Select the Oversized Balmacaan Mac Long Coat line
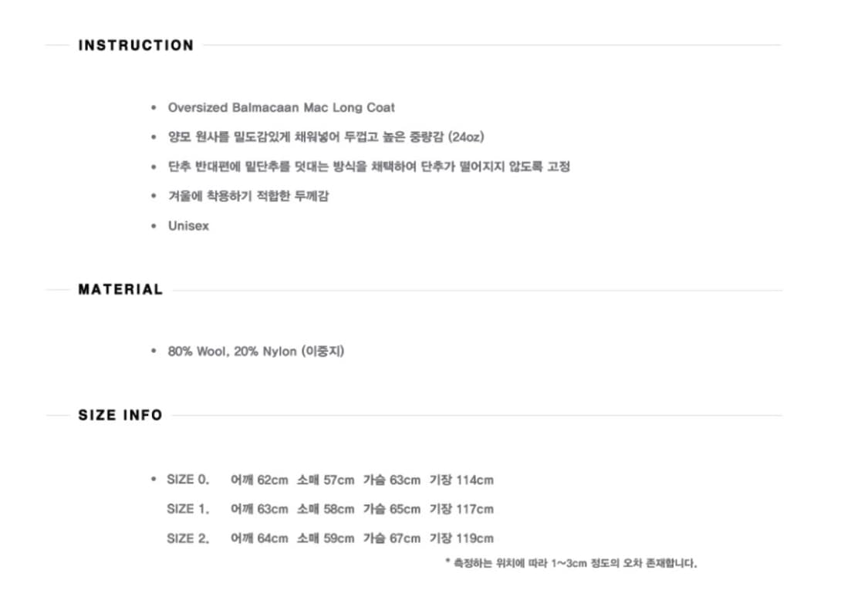 281,107
